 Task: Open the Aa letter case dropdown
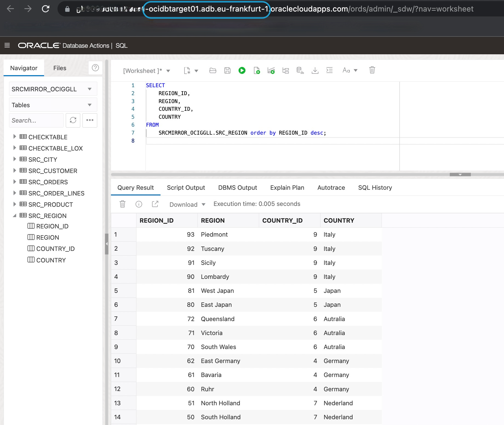click(x=350, y=70)
